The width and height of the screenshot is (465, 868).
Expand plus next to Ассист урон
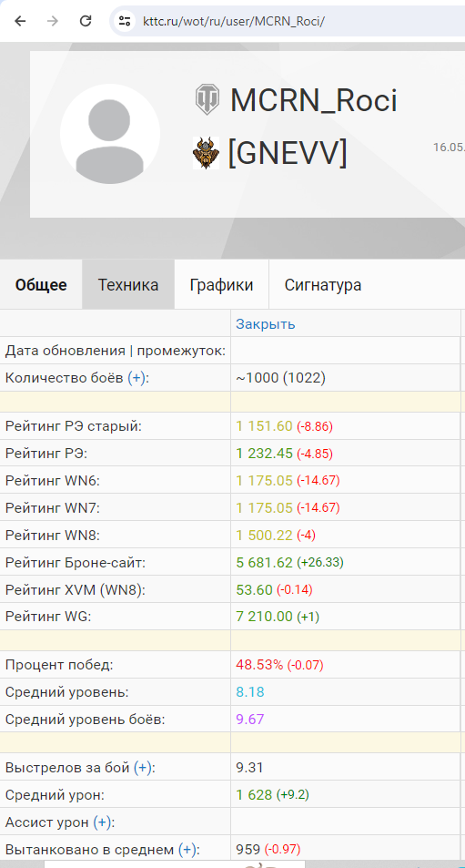pos(102,822)
